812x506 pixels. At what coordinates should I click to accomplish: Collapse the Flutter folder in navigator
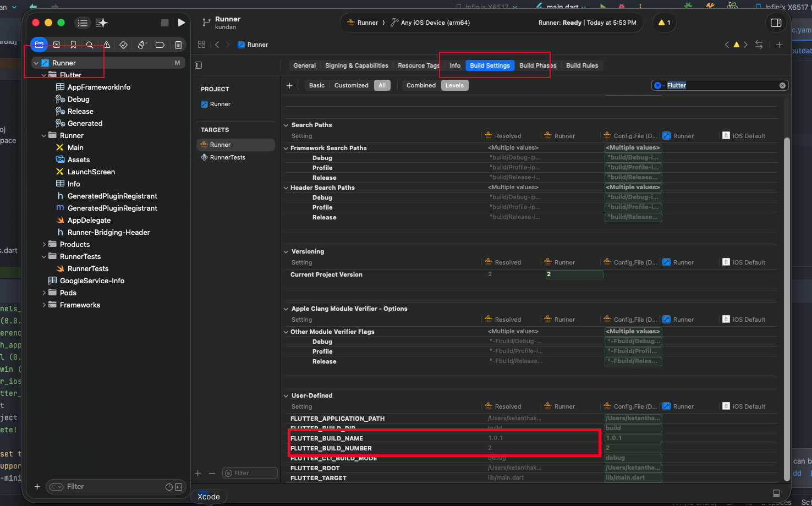coord(44,75)
